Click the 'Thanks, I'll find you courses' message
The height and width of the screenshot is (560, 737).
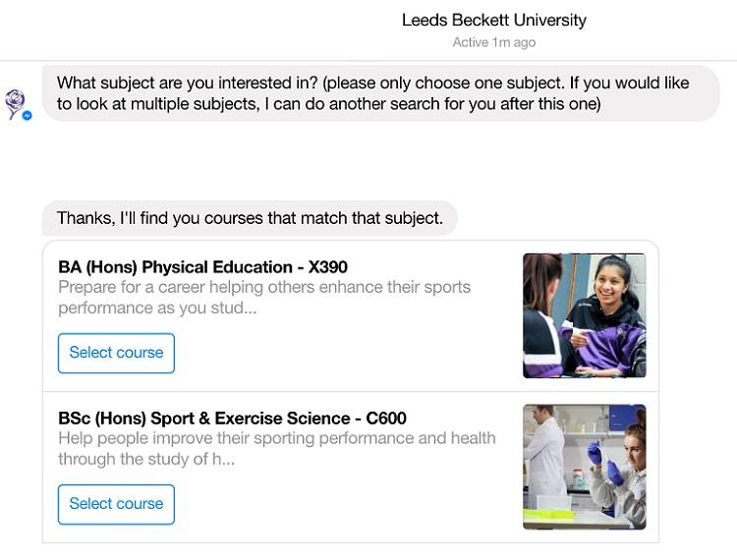coord(250,218)
